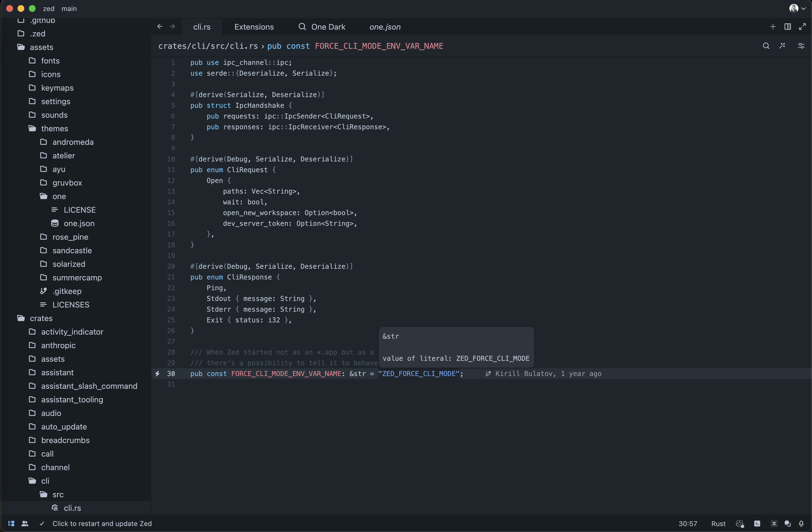Screen dimensions: 812x532
Task: Show code actions lightning bolt on line 30
Action: point(157,374)
